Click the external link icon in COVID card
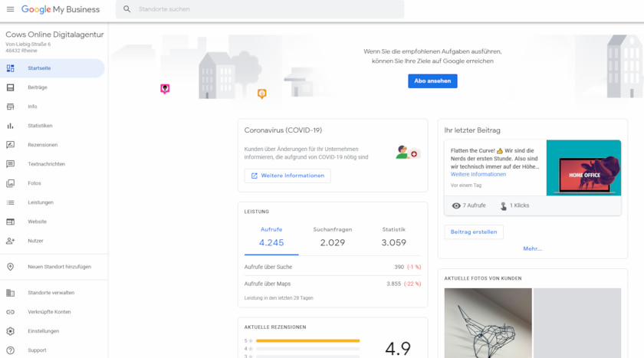 tap(255, 176)
